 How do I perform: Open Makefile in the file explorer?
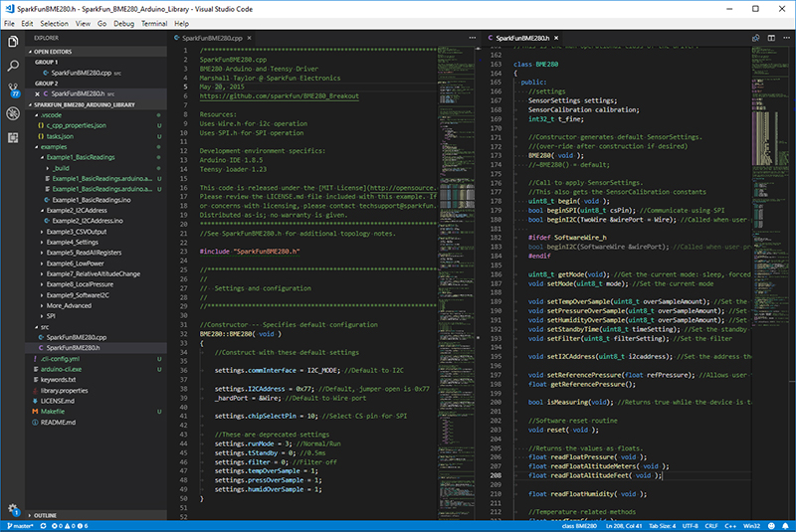[53, 410]
